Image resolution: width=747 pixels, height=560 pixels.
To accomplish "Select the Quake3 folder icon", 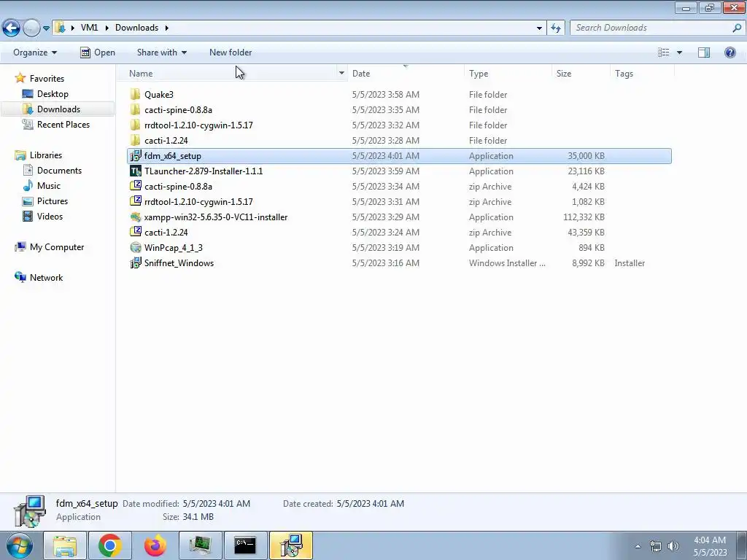I will tap(136, 94).
